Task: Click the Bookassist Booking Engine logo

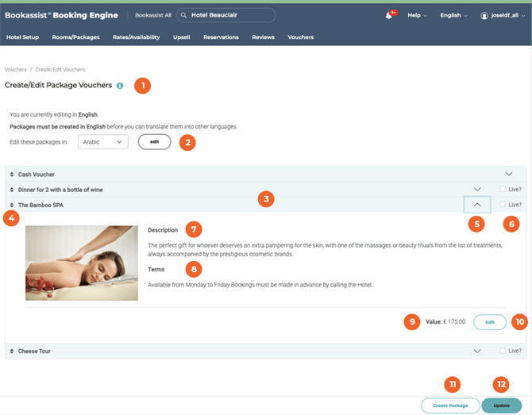Action: (x=61, y=15)
